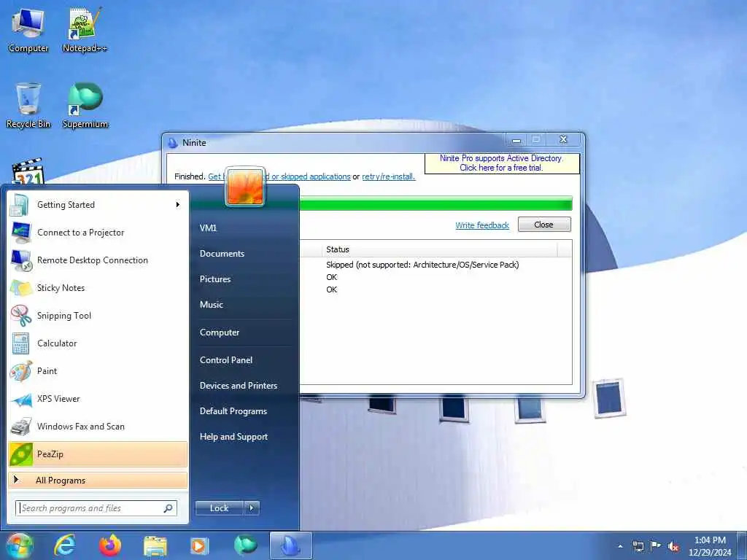Click the Snipping Tool scissors icon
Image resolution: width=747 pixels, height=560 pixels.
coord(21,316)
